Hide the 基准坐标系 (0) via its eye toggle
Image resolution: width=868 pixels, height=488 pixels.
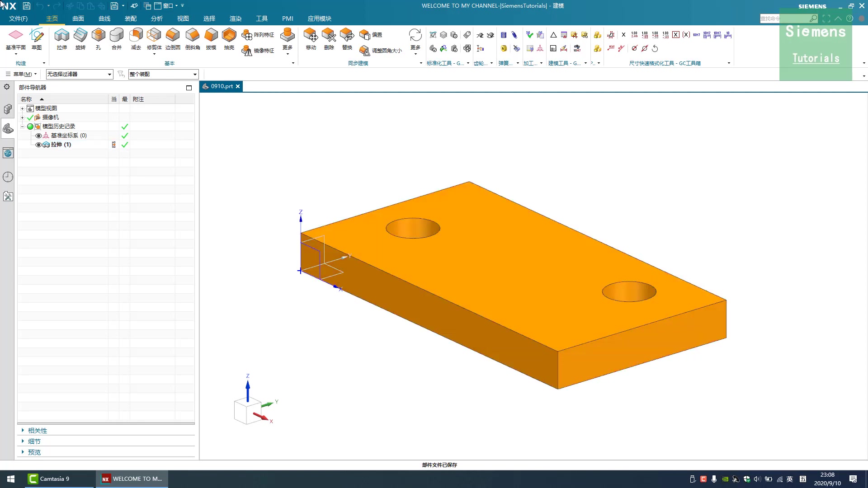[38, 135]
